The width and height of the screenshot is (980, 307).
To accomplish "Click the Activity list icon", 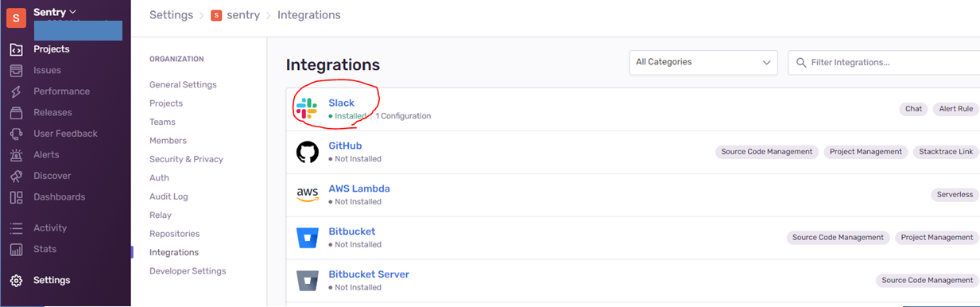I will 16,227.
